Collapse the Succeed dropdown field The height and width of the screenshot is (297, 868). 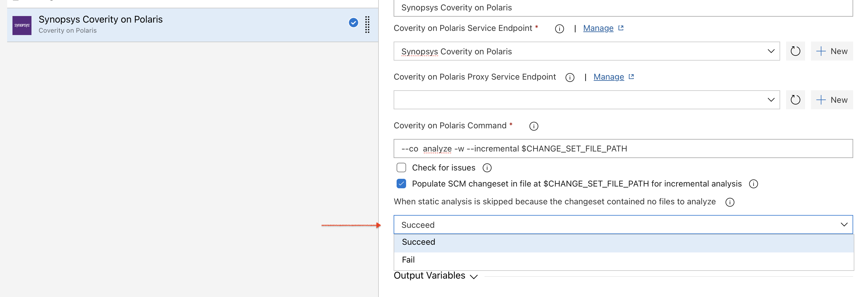tap(623, 225)
